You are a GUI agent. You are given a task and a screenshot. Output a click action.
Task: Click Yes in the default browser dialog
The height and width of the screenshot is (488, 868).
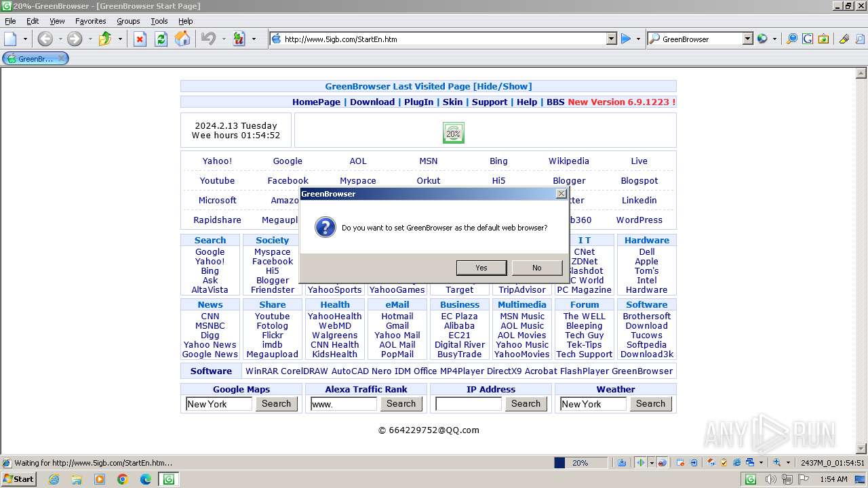click(481, 268)
